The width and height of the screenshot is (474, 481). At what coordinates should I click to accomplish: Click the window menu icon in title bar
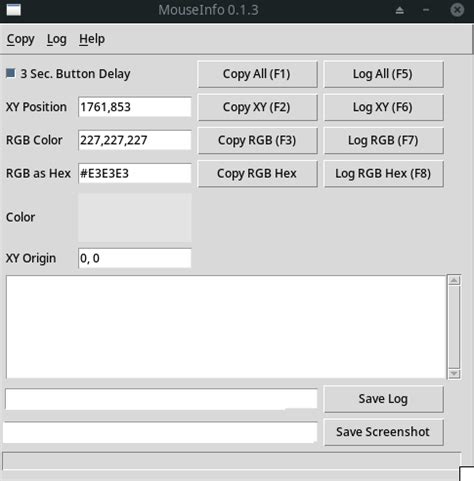[x=14, y=10]
